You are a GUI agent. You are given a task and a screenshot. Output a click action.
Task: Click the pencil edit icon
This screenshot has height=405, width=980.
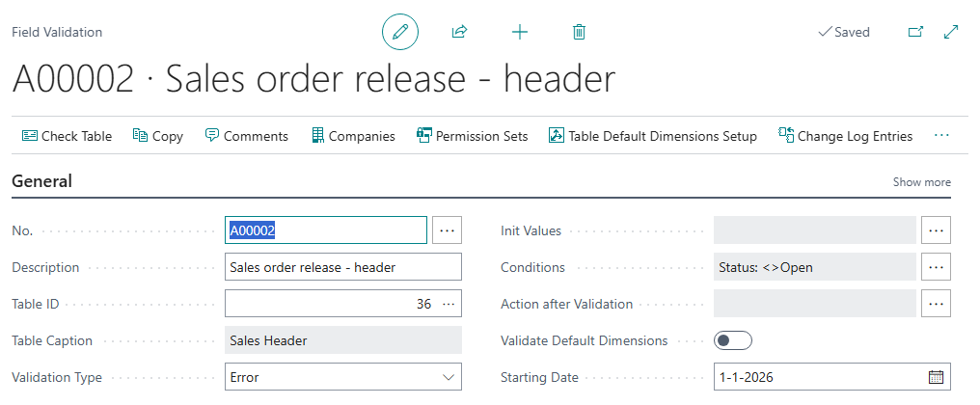[x=400, y=32]
